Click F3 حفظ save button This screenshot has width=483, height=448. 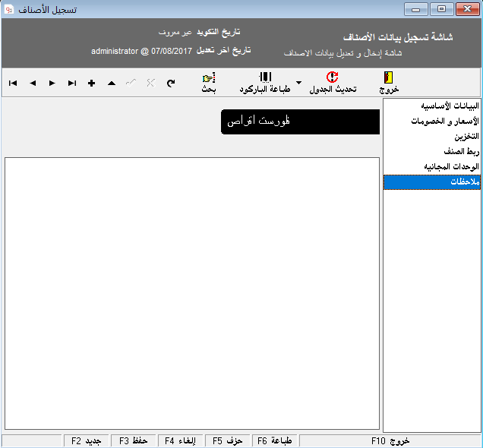point(134,441)
